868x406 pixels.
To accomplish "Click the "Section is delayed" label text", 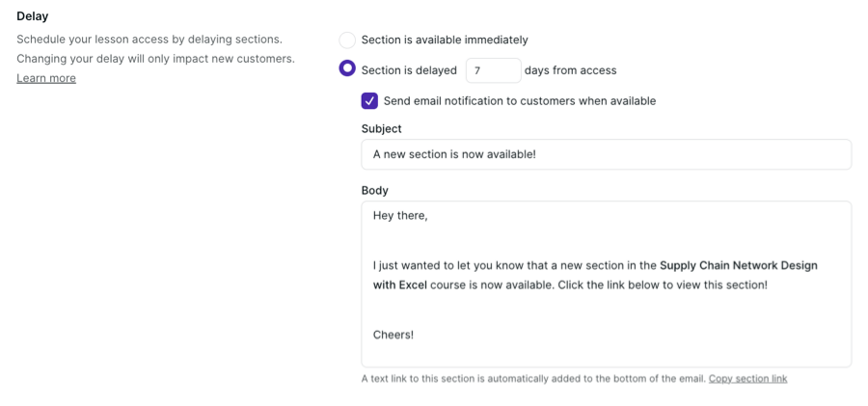I will [409, 70].
